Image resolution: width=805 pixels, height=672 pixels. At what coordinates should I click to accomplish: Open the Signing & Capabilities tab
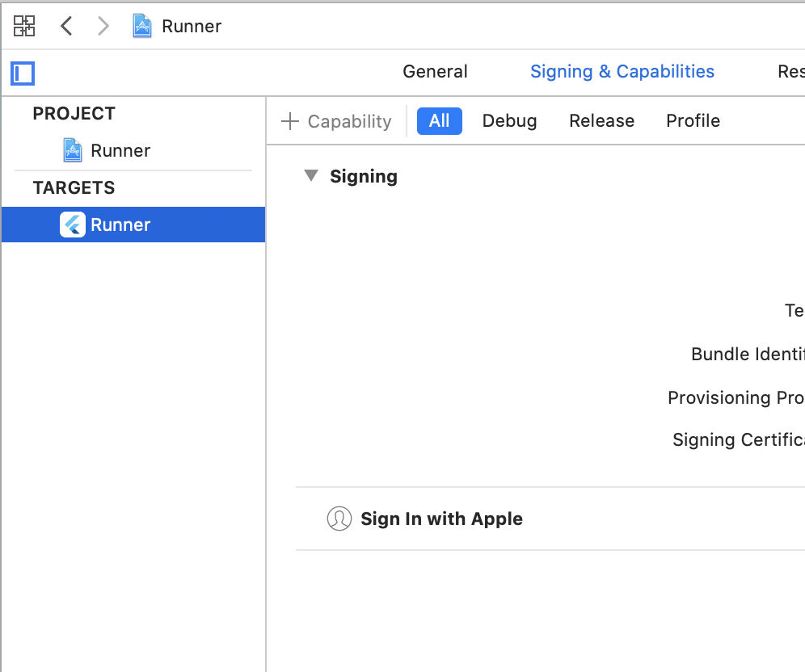pos(622,71)
